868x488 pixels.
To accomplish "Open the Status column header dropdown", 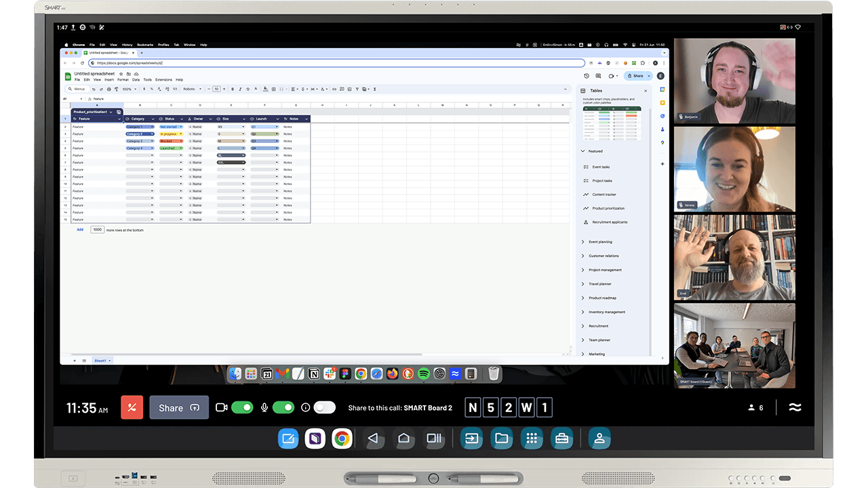I will tap(182, 119).
